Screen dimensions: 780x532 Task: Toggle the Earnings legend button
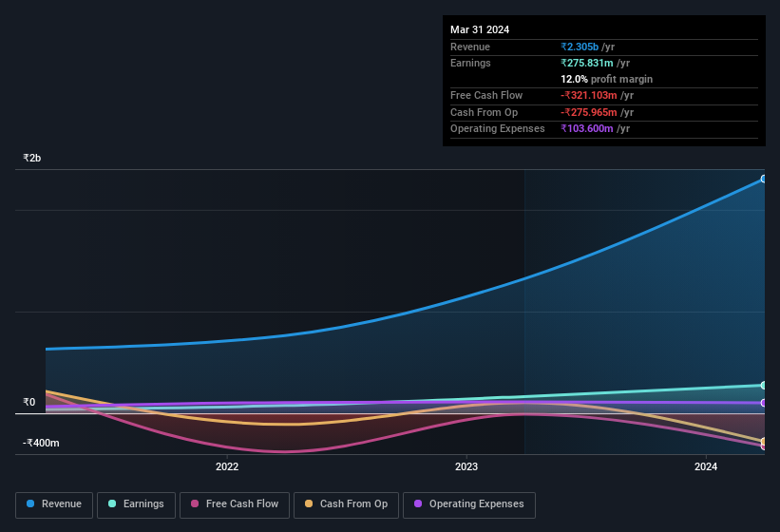(136, 504)
